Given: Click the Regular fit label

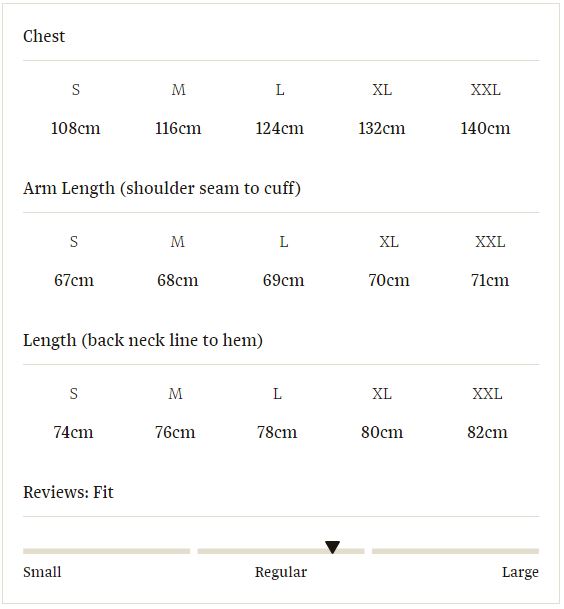Looking at the screenshot, I should tap(281, 572).
